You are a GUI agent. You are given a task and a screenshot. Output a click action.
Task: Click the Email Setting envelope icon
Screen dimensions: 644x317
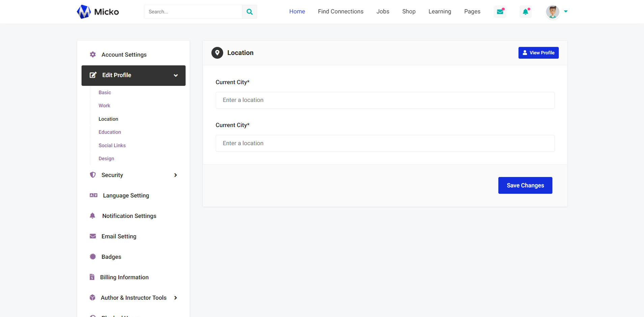[x=93, y=236]
